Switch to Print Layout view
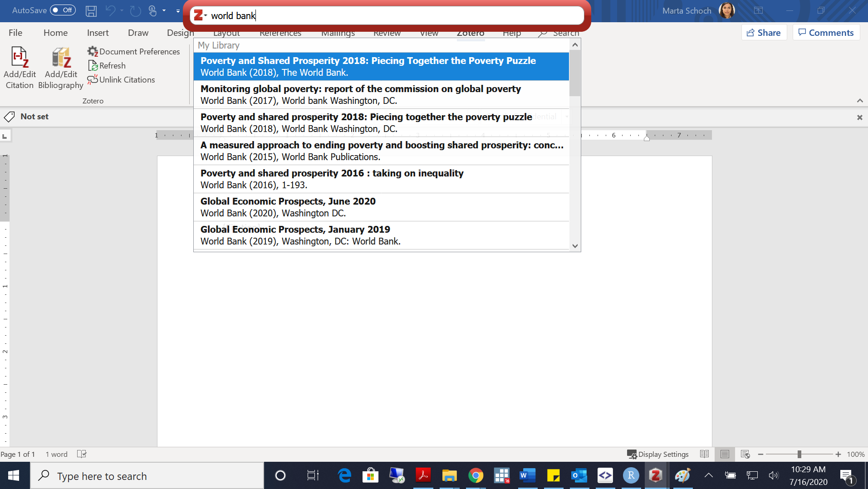The image size is (868, 489). (725, 454)
